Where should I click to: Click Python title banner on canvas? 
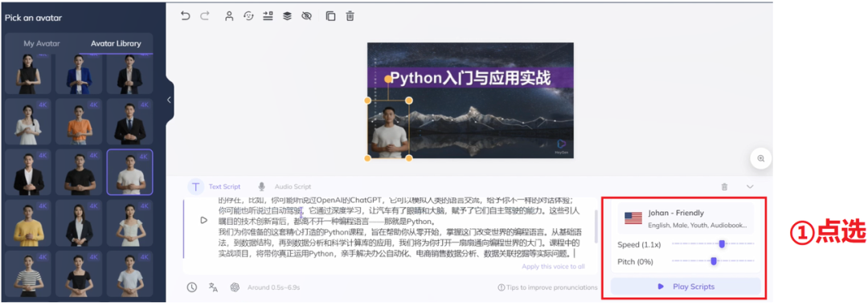[x=470, y=77]
